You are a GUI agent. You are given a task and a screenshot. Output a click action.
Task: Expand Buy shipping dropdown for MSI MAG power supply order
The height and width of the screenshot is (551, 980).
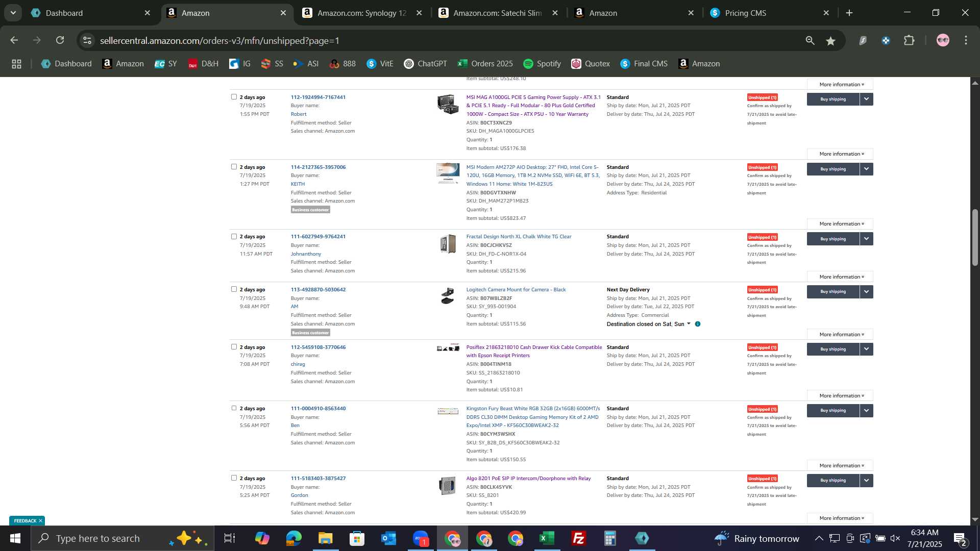click(x=866, y=99)
